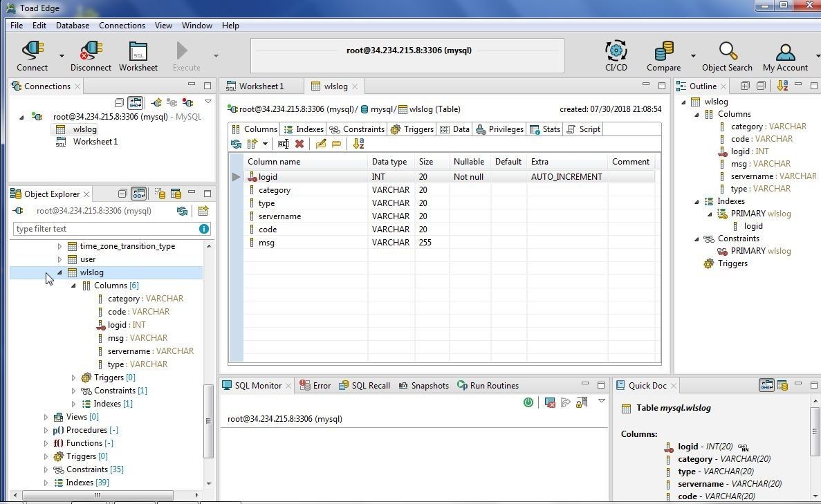
Task: Toggle link with editor in Quick Doc
Action: pos(766,385)
